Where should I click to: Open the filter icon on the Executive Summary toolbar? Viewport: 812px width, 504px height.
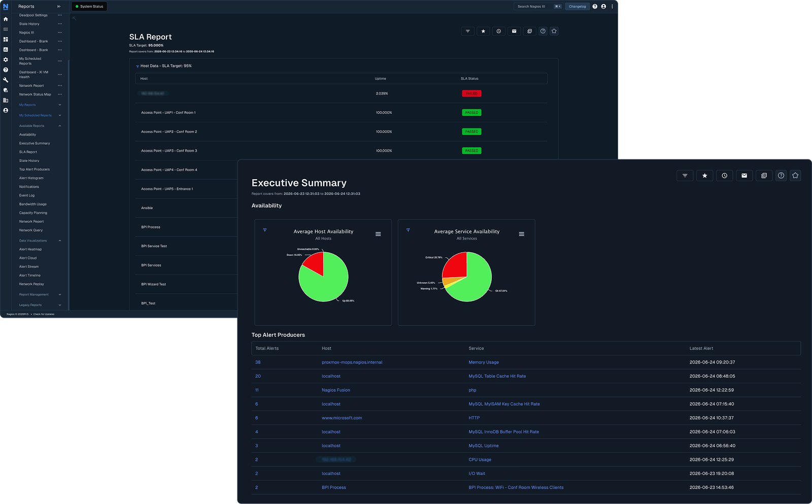(685, 176)
